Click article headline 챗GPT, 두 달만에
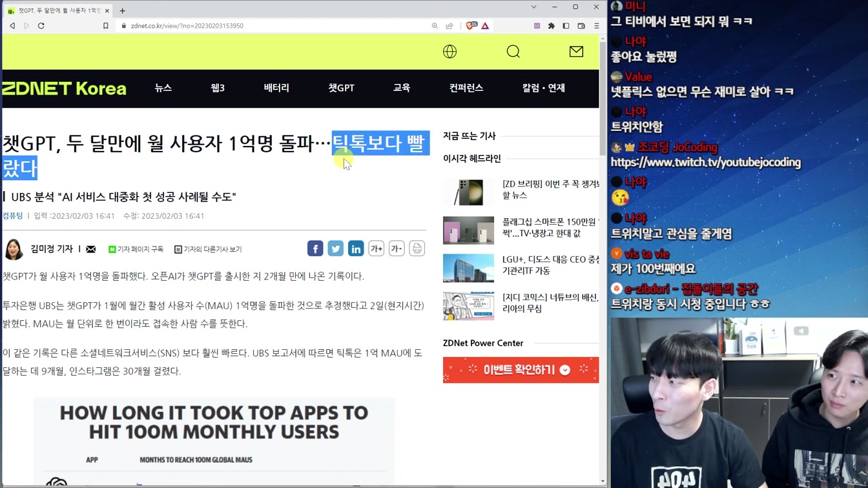868x488 pixels. [x=216, y=156]
